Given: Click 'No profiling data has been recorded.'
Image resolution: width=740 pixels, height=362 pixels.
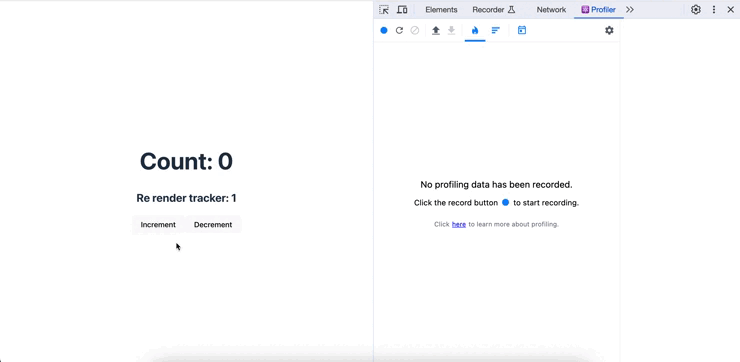Looking at the screenshot, I should click(x=496, y=185).
